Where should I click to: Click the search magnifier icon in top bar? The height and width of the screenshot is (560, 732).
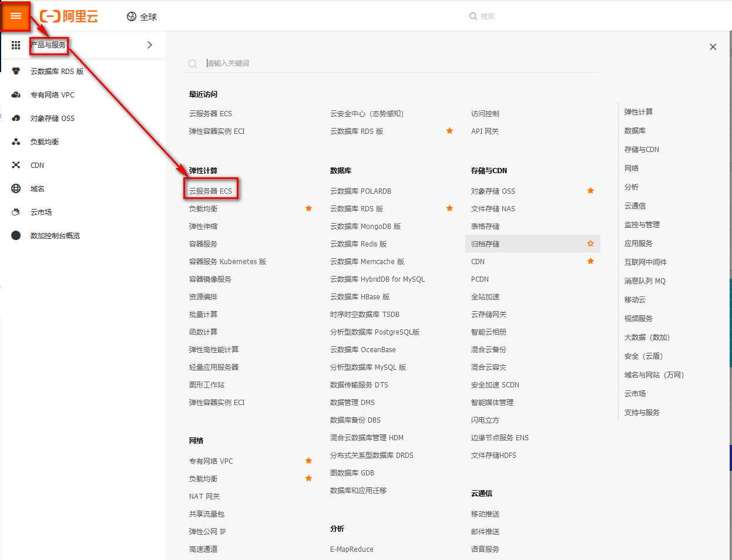pos(473,16)
